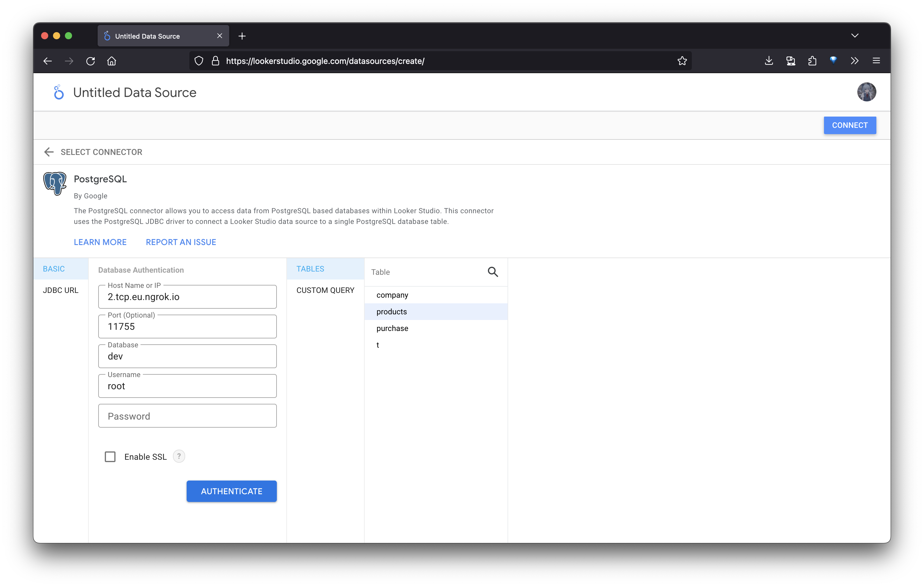Image resolution: width=924 pixels, height=587 pixels.
Task: Click the Connect button at top right
Action: coord(850,125)
